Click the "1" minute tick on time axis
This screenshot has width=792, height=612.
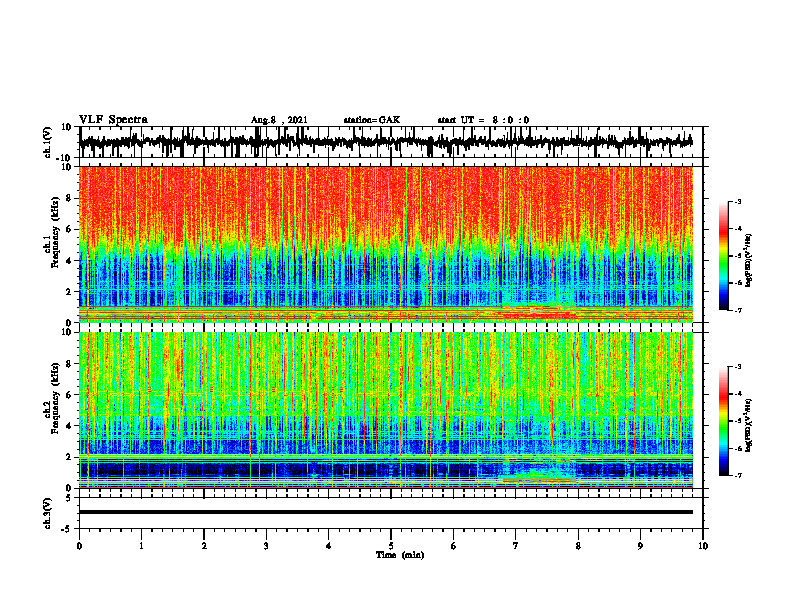coord(141,546)
